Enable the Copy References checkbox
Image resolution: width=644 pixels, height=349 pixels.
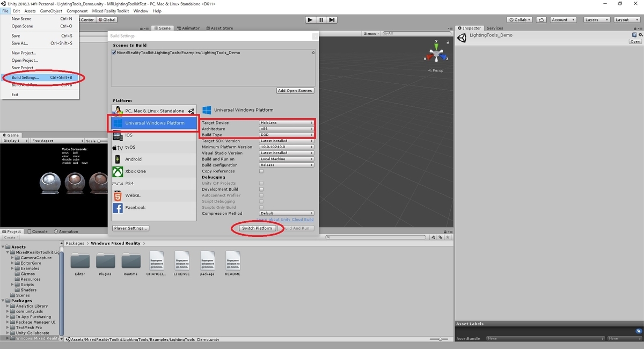[261, 171]
